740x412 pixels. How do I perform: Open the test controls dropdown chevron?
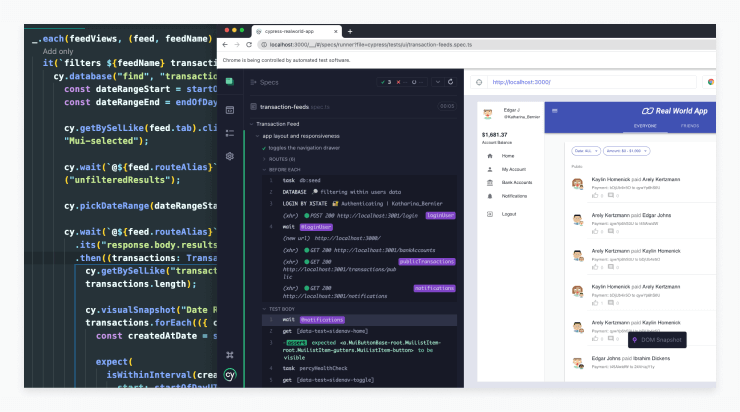click(437, 82)
